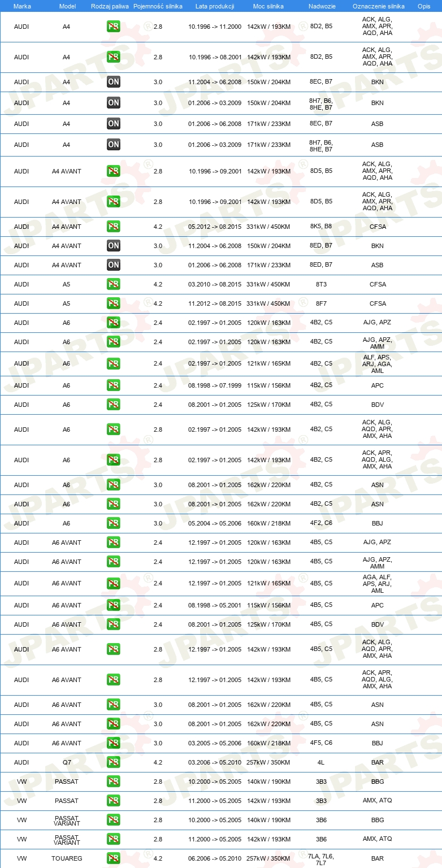This screenshot has width=442, height=868.
Task: Click production dates 08.1998 -> 07.1999
Action: pyautogui.click(x=215, y=385)
